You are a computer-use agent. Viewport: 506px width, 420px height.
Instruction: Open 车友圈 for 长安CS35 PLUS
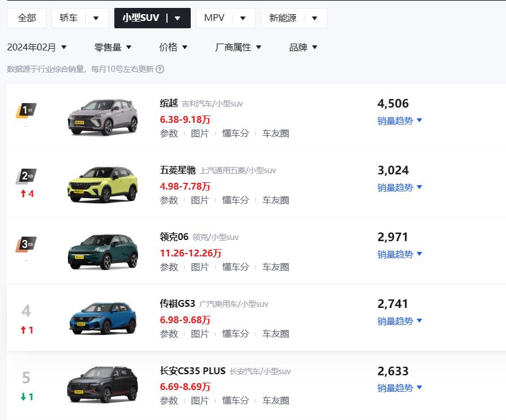pyautogui.click(x=276, y=401)
